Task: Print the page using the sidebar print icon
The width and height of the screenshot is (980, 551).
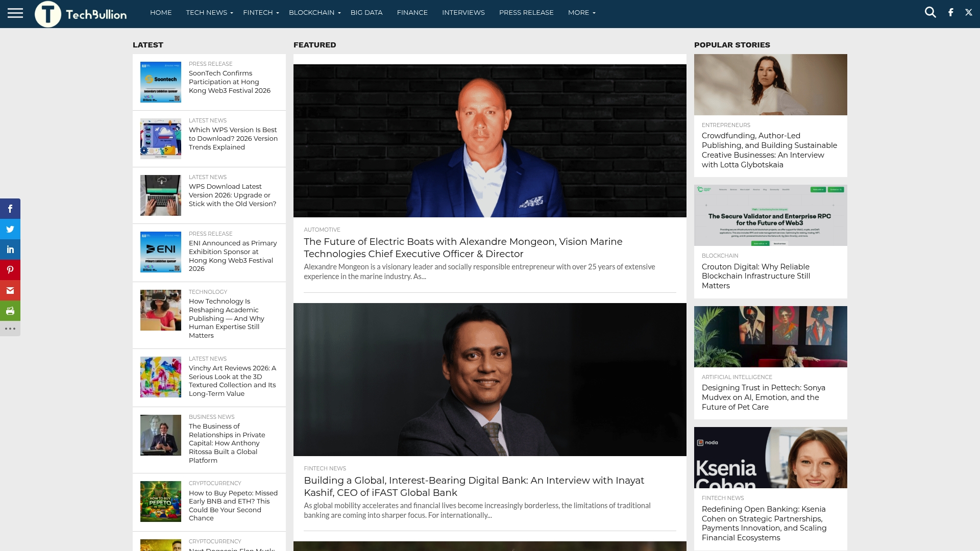Action: (10, 311)
